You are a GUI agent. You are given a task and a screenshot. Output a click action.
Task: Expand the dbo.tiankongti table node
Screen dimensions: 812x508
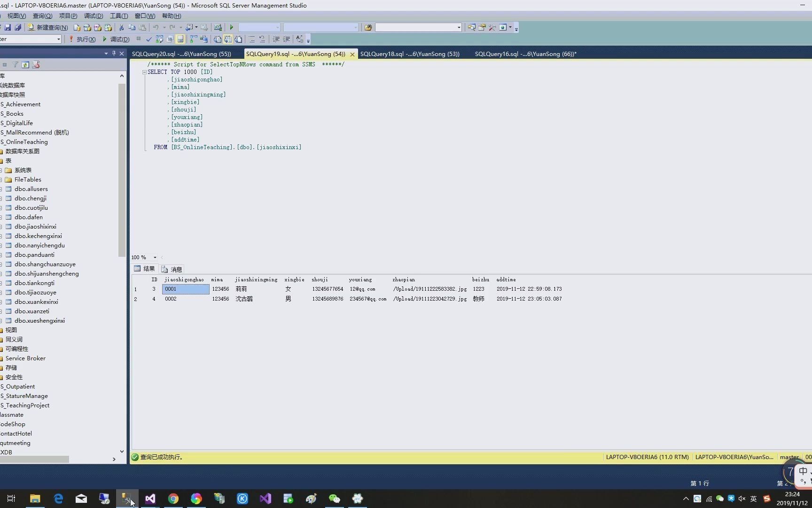point(1,283)
